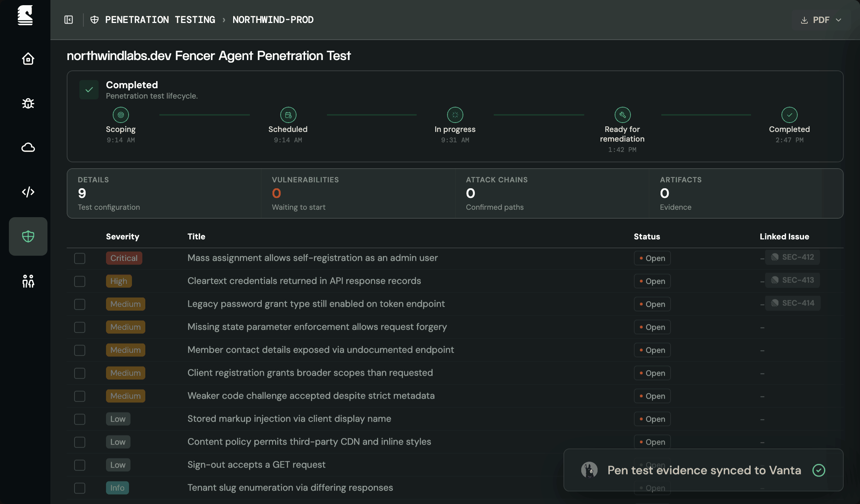Check the Tenant slug enumeration row
Image resolution: width=860 pixels, height=504 pixels.
80,488
